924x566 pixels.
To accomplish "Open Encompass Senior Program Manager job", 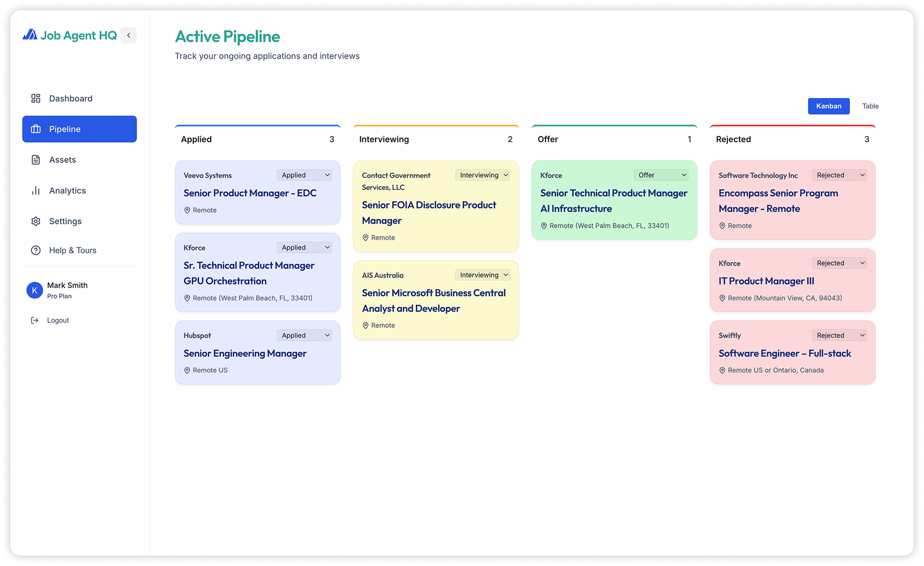I will click(778, 201).
